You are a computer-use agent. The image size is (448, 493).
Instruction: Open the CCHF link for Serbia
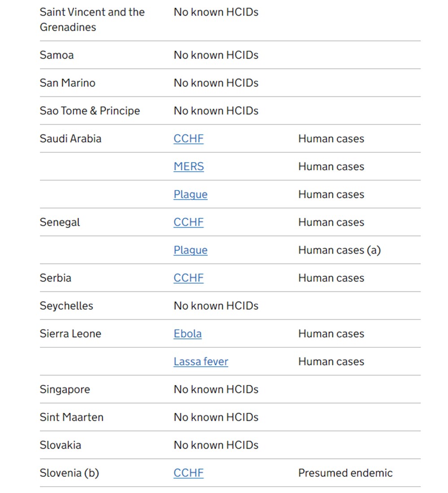188,278
